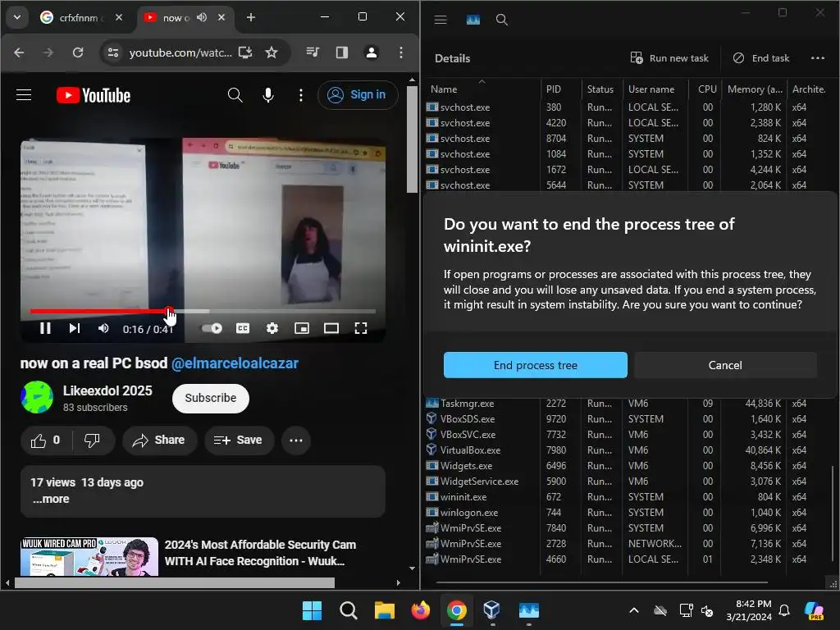840x630 pixels.
Task: Click Chrome horizontal scrollbar thumb
Action: pyautogui.click(x=175, y=582)
